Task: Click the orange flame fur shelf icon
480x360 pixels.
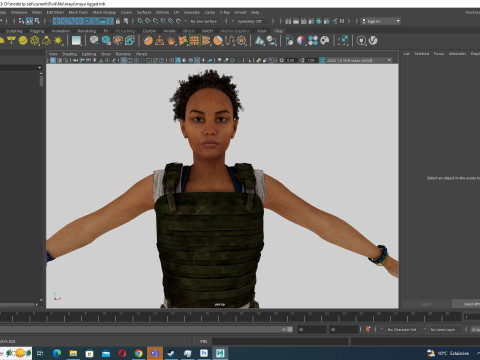Action: [x=171, y=41]
